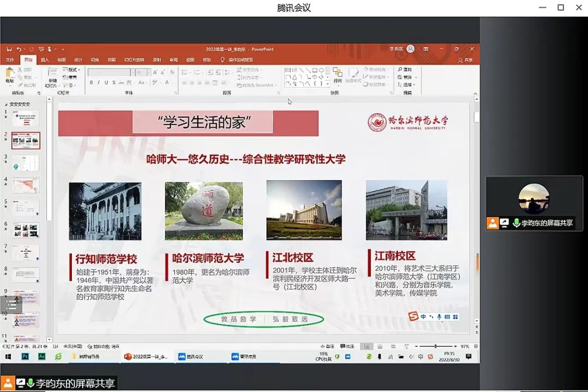The height and width of the screenshot is (392, 588).
Task: Click the Adobe Audition taskbar icon
Action: coord(42,357)
